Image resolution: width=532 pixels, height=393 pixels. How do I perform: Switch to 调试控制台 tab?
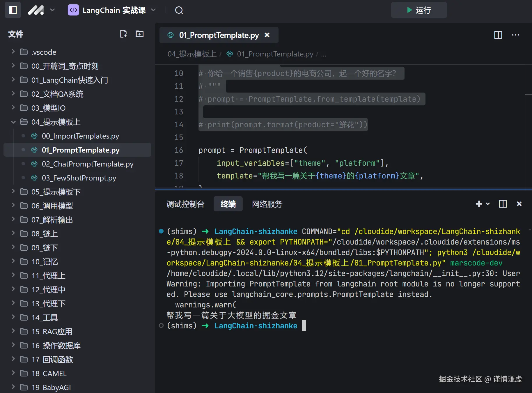185,204
